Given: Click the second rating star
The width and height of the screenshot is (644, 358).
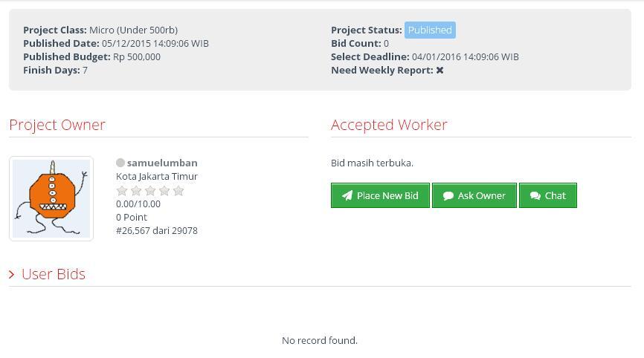Looking at the screenshot, I should pos(136,191).
